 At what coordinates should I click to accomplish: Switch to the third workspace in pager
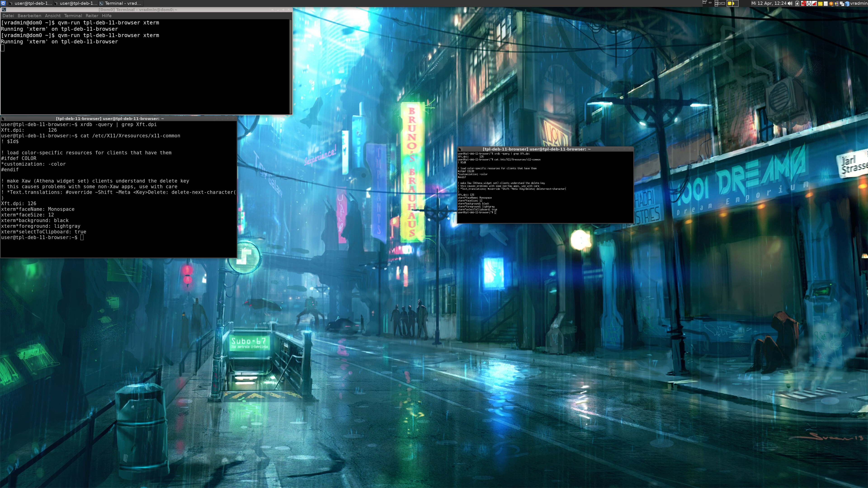pos(733,3)
